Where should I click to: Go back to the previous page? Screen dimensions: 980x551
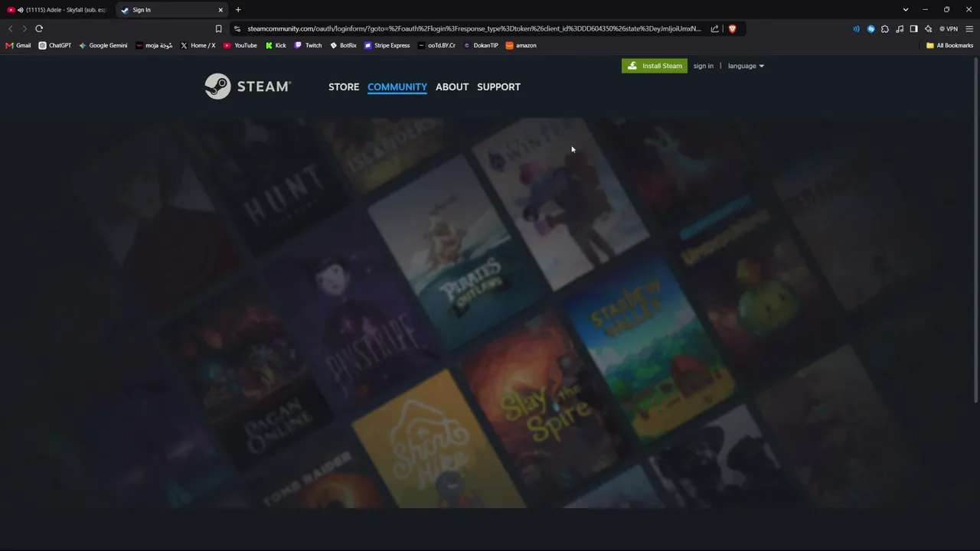[10, 28]
